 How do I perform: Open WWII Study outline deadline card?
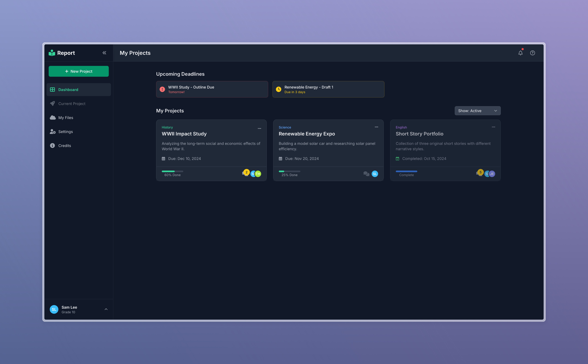[212, 89]
